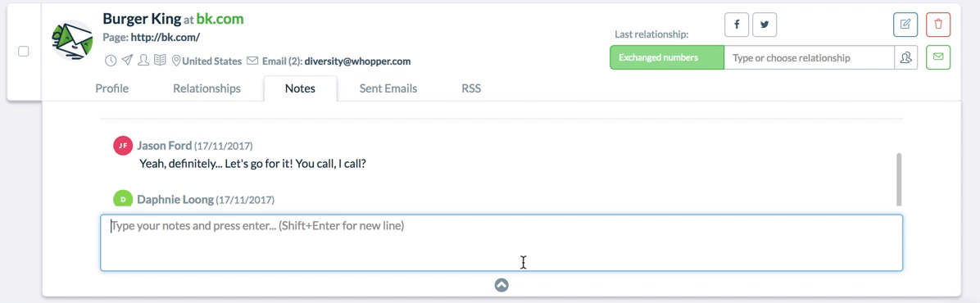Collapse the panel with the bottom chevron
Viewport: 980px width, 303px height.
pos(501,286)
